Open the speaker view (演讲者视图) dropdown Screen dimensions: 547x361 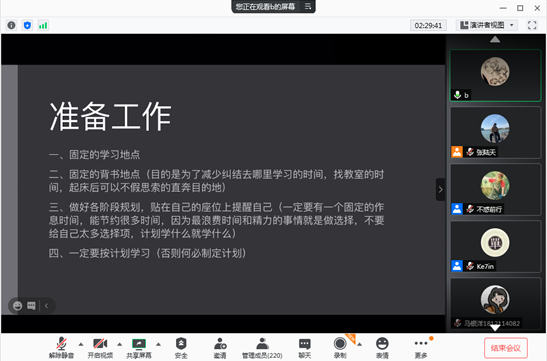[487, 25]
